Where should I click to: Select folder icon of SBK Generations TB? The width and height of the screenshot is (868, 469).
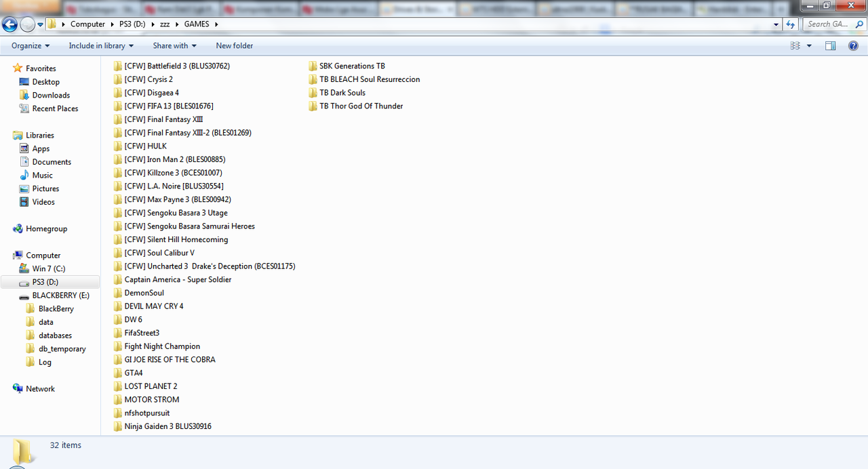point(313,66)
